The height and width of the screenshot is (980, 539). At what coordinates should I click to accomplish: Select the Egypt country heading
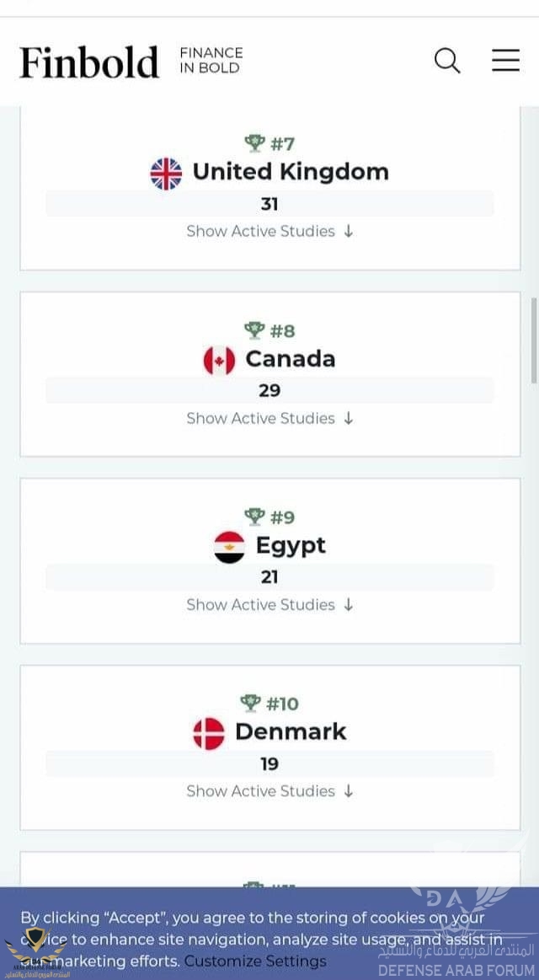click(x=291, y=546)
